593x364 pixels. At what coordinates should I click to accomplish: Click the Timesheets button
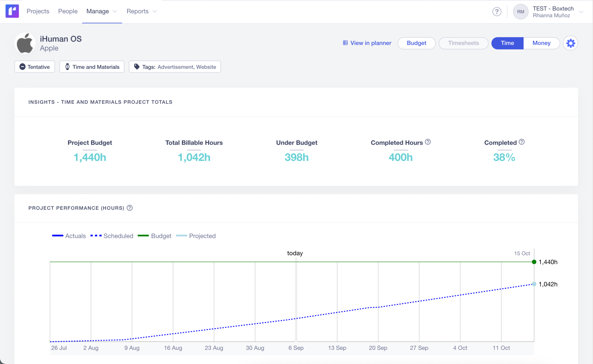click(463, 43)
